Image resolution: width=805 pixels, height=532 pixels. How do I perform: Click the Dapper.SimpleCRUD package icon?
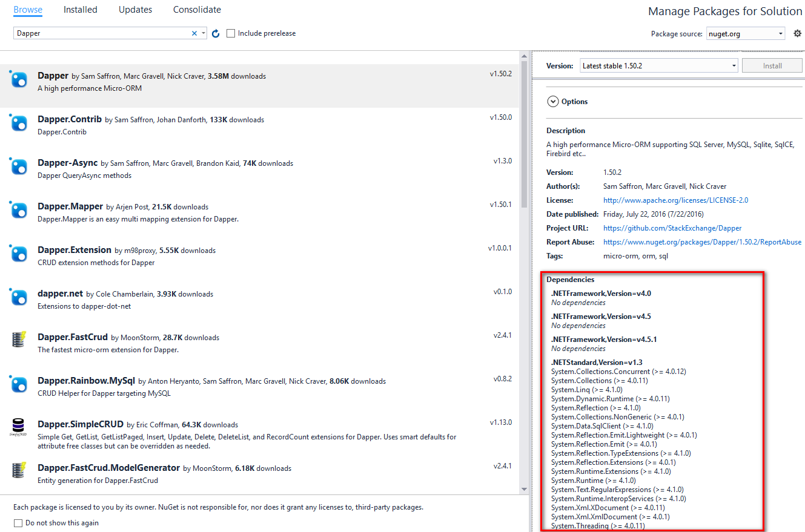19,427
